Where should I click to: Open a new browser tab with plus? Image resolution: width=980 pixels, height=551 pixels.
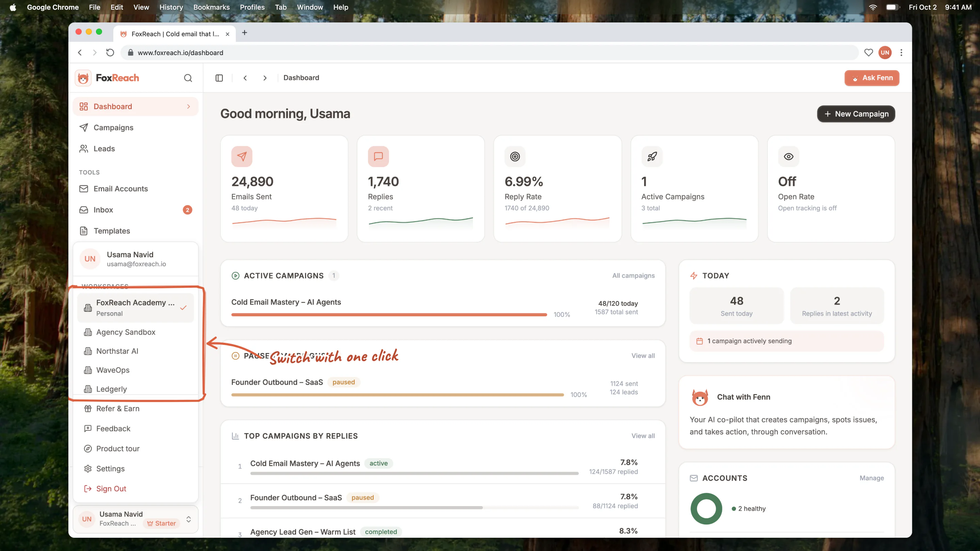coord(245,33)
